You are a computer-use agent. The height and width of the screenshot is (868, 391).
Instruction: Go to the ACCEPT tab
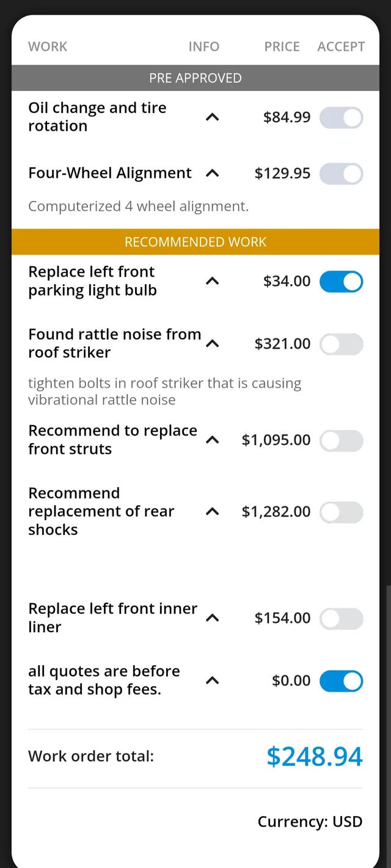[x=340, y=46]
